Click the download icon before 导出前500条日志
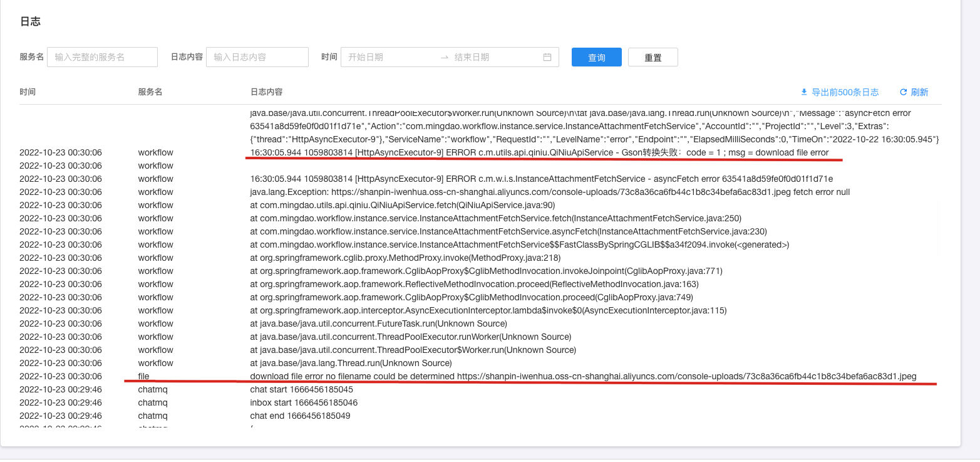This screenshot has height=462, width=980. 803,92
